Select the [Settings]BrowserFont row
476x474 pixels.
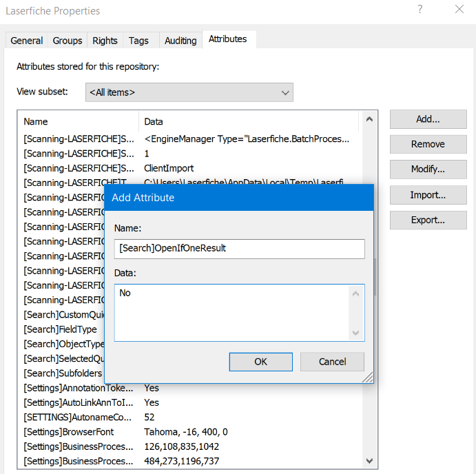(189, 432)
